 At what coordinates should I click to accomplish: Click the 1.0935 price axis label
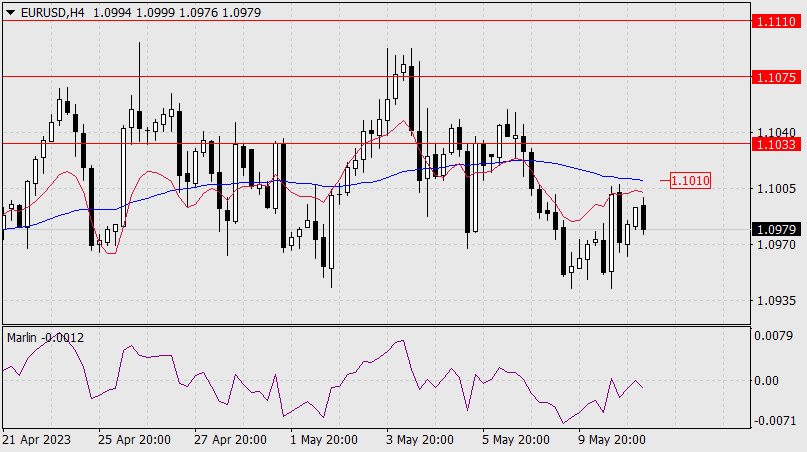coord(776,300)
